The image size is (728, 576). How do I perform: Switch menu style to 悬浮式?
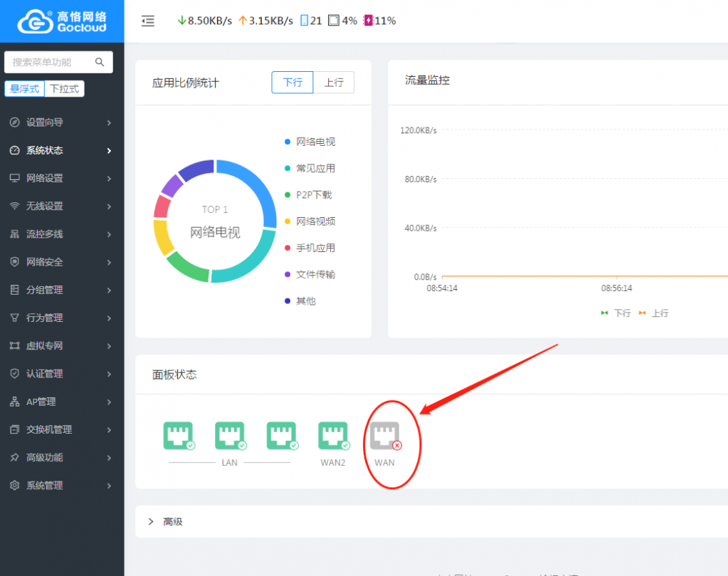(x=25, y=89)
